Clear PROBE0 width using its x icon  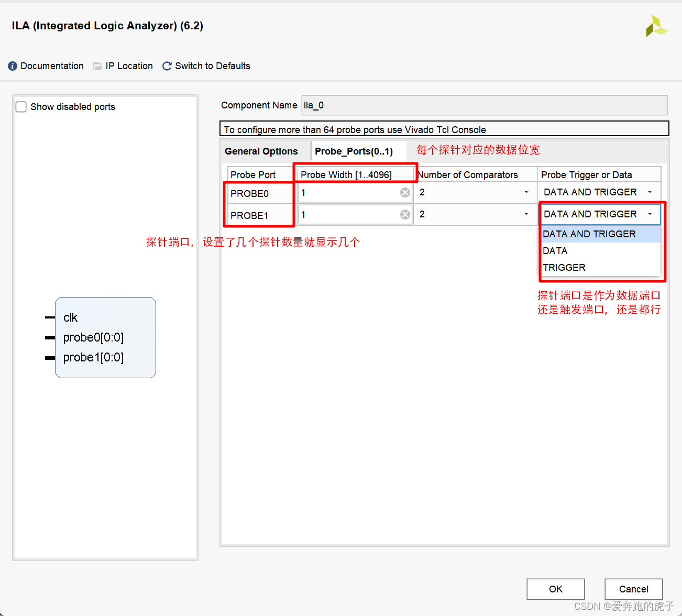click(x=405, y=192)
